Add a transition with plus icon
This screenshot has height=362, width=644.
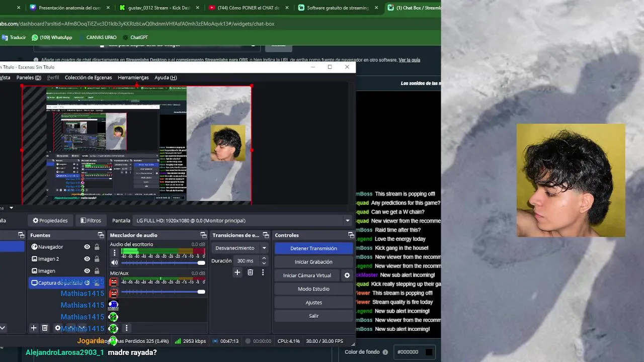point(237,273)
